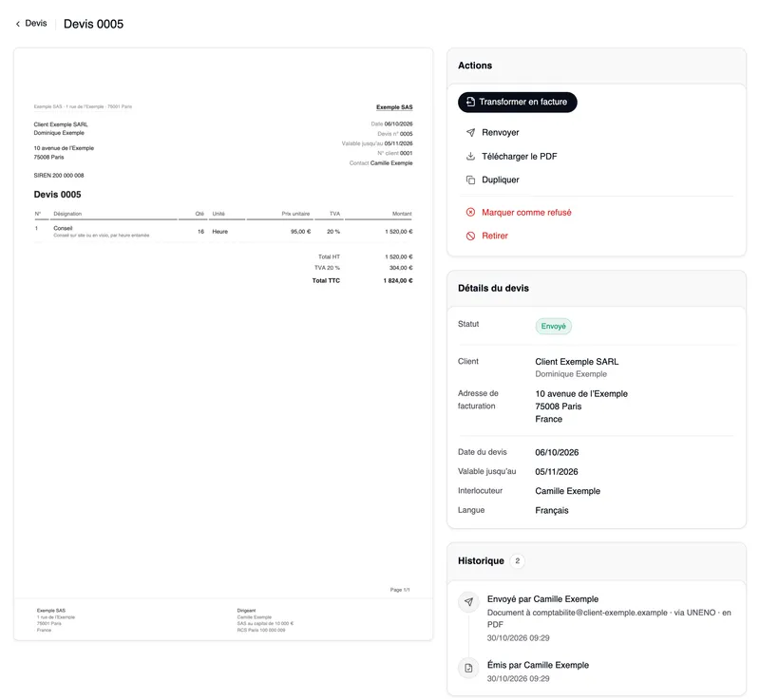The image size is (760, 700).
Task: Resend the quote with Renvoyer
Action: coord(501,132)
